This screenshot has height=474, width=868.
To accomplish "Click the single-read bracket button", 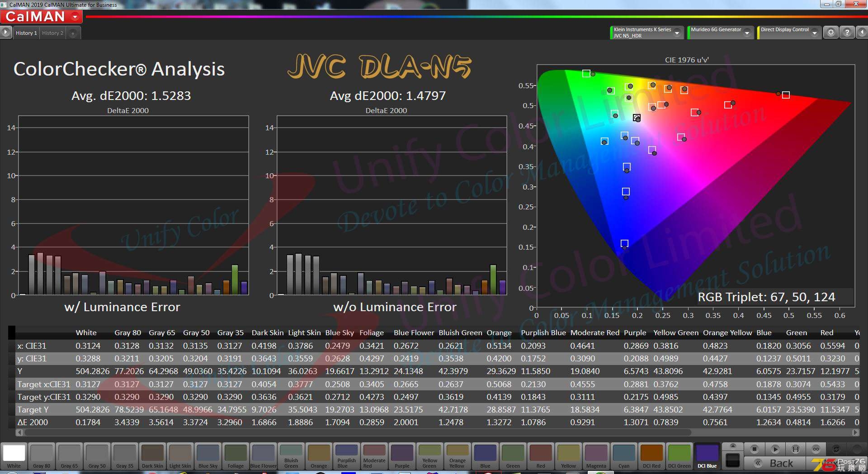I will pyautogui.click(x=795, y=449).
